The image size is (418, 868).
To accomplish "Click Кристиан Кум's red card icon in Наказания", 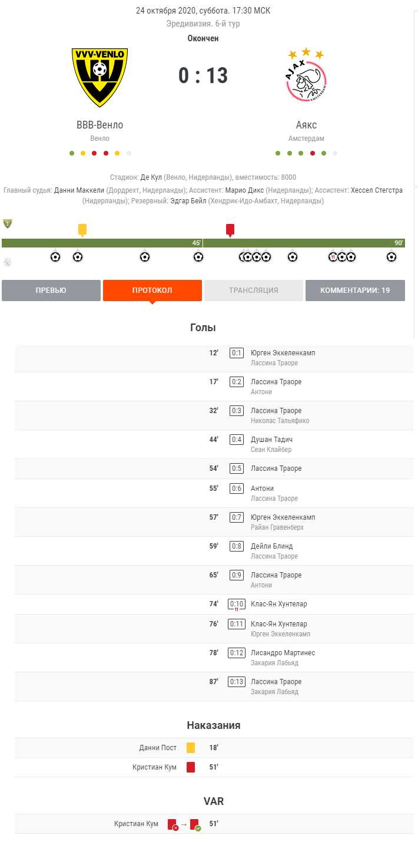I will 191,767.
